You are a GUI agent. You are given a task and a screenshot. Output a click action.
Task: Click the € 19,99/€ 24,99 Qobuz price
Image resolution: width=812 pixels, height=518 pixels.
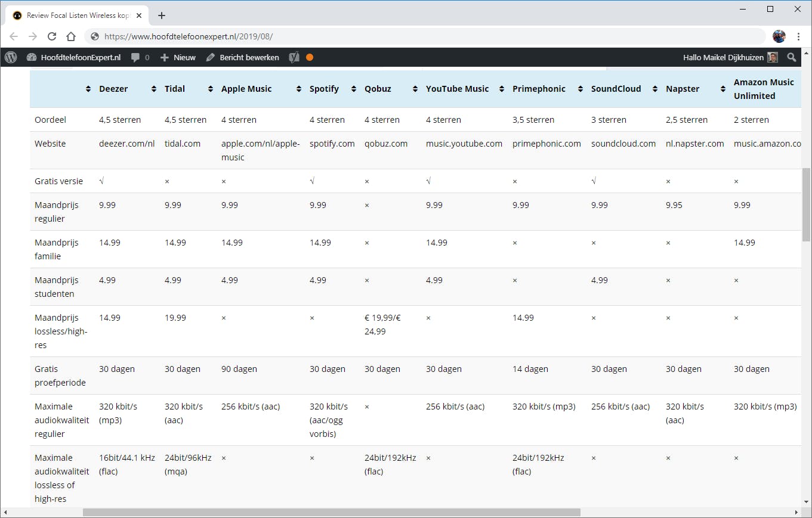pyautogui.click(x=382, y=324)
